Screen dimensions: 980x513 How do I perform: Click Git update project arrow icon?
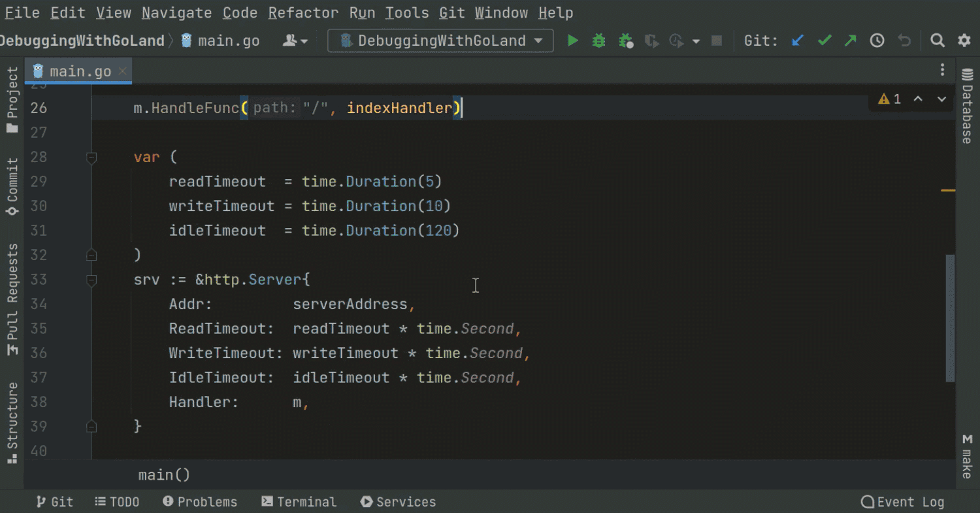point(797,41)
